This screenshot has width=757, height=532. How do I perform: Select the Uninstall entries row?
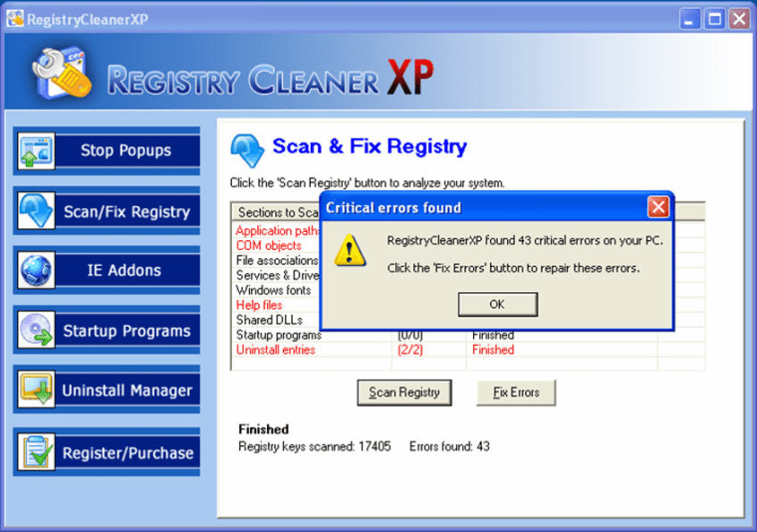[468, 350]
